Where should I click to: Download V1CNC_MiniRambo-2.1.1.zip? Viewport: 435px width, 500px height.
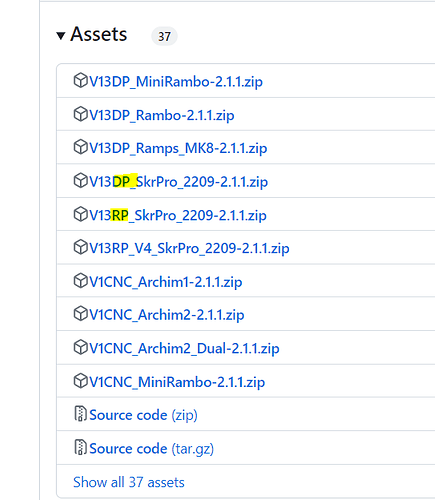(x=177, y=382)
